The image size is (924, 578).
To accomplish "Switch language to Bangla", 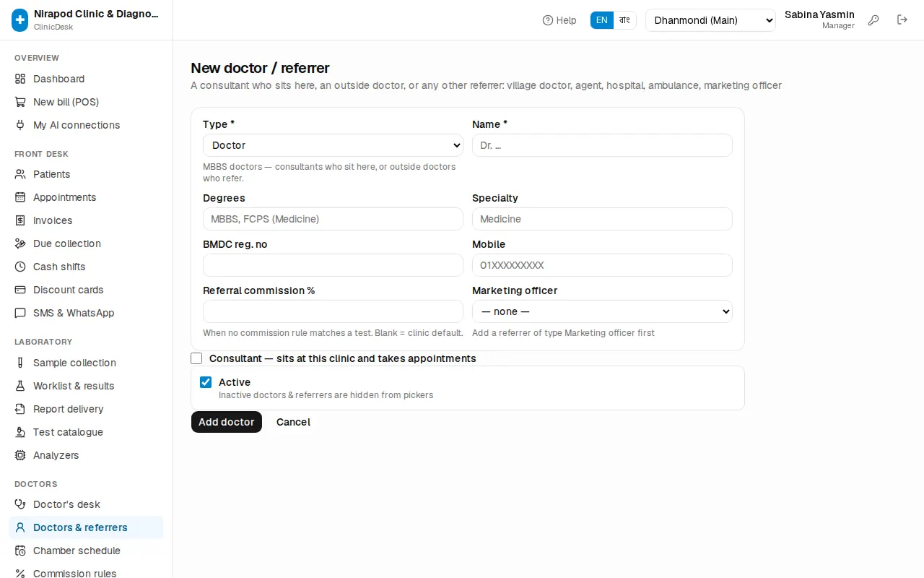I will [625, 20].
